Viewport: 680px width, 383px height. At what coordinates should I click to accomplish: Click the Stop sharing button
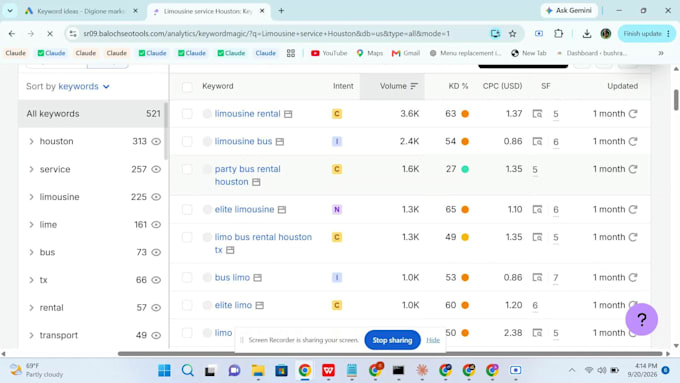(x=392, y=340)
